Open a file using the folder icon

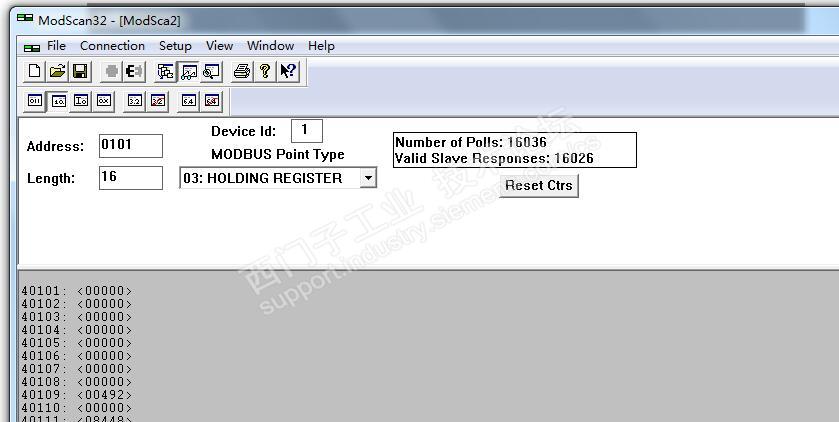tap(57, 71)
